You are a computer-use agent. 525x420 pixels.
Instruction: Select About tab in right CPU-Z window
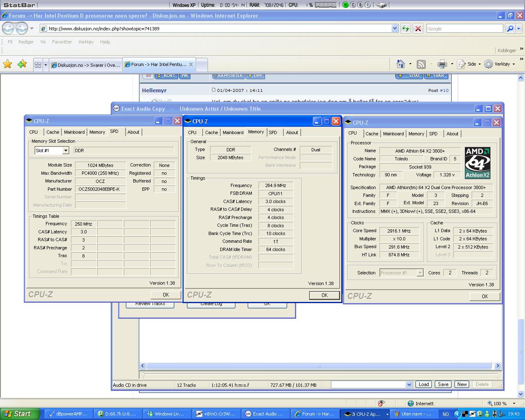(x=452, y=134)
